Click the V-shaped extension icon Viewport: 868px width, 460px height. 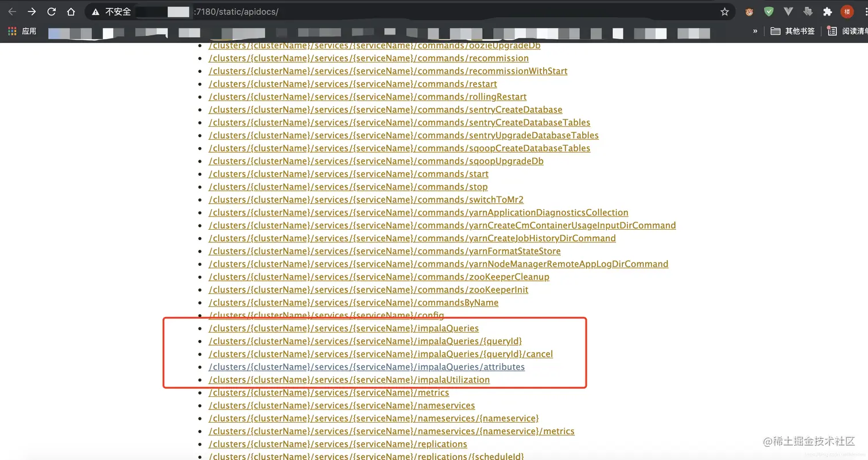click(788, 11)
